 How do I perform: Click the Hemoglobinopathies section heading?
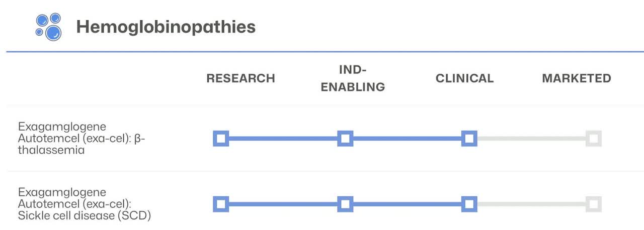166,27
